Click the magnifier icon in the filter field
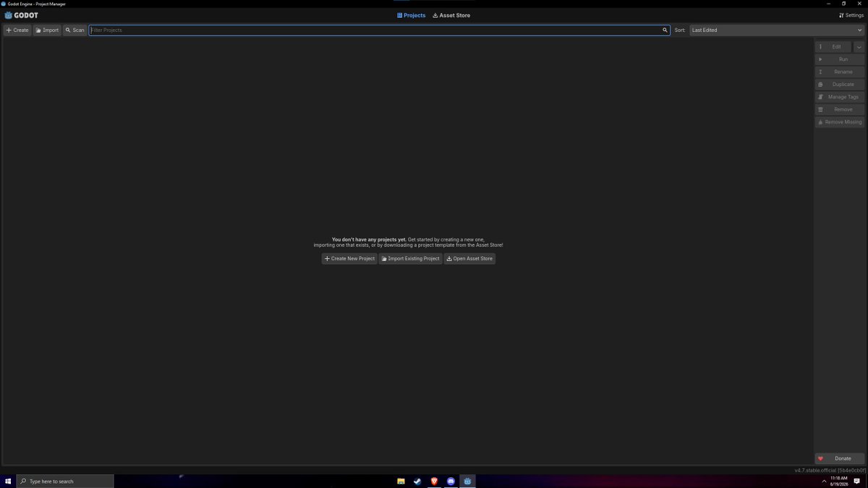 tap(665, 30)
